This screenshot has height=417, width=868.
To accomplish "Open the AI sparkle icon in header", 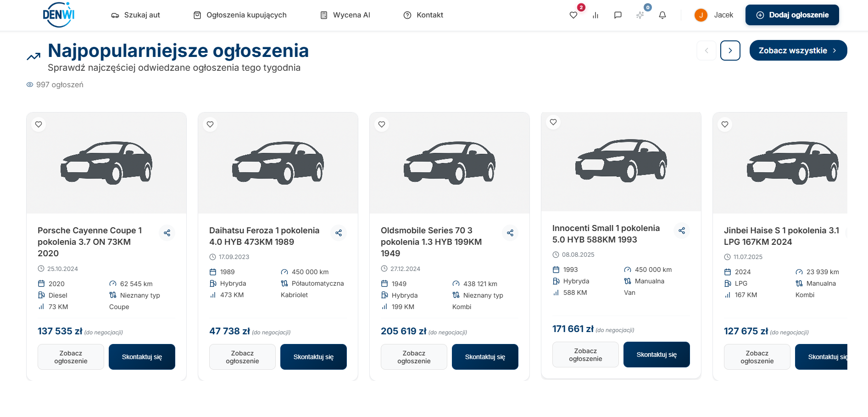I will tap(640, 15).
